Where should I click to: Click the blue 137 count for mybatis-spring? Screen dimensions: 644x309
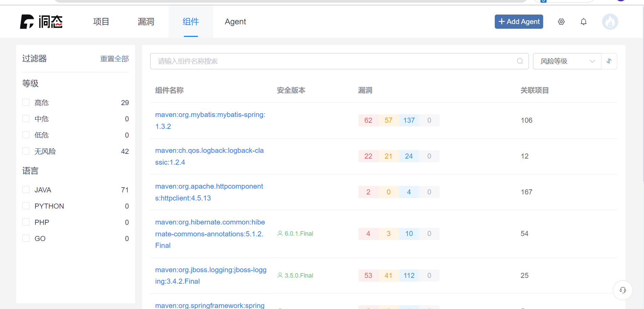click(x=409, y=120)
